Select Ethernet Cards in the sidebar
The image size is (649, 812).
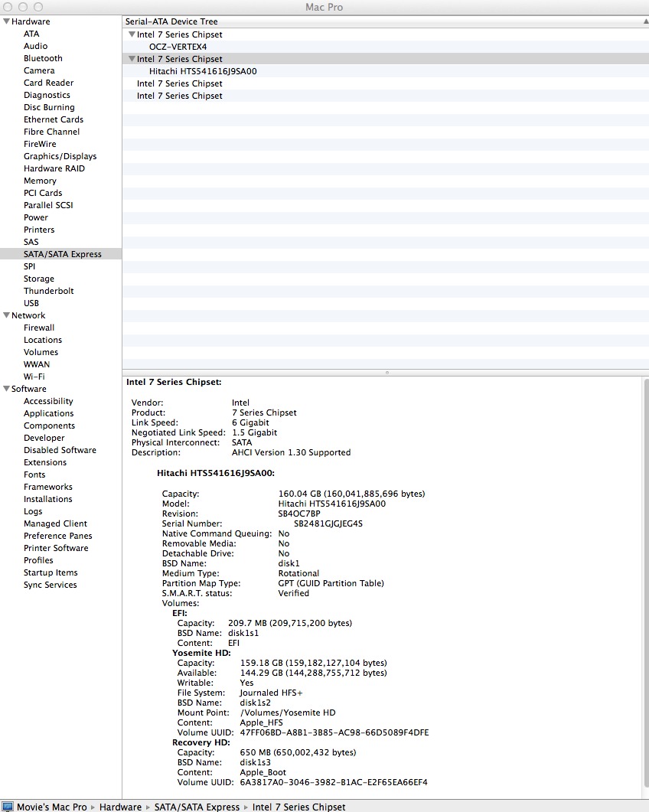coord(54,119)
